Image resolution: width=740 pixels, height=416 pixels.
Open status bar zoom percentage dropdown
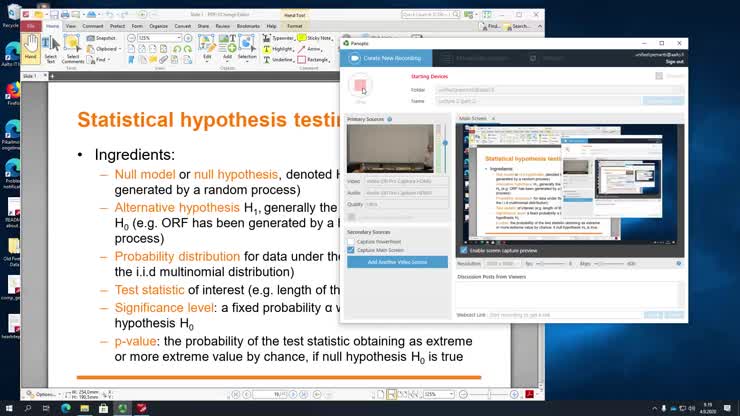pyautogui.click(x=451, y=394)
